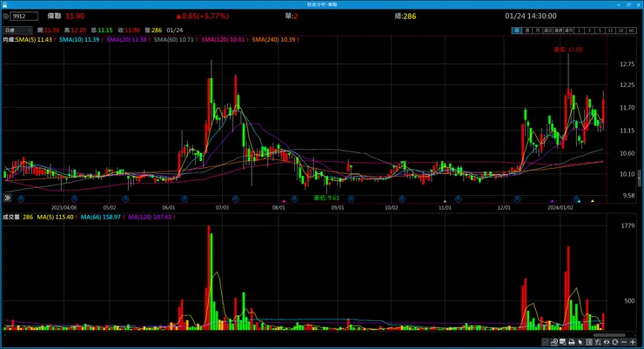Select the arrow cursor tool
The width and height of the screenshot is (644, 349).
[x=580, y=342]
